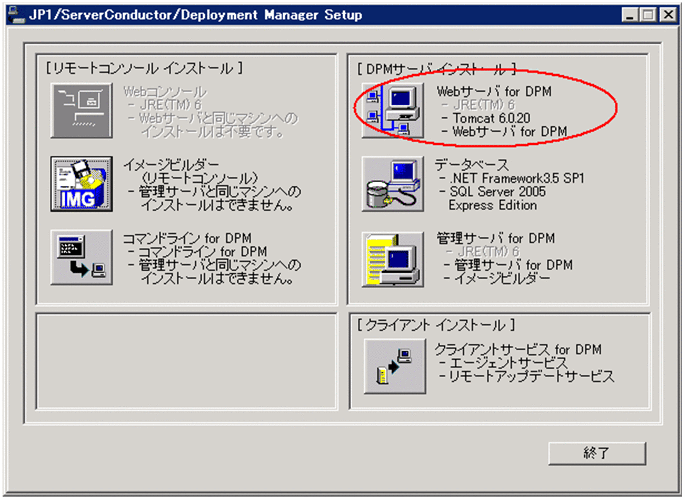Viewport: 685px width, 500px height.
Task: Click 'Webサーバ for DPM' heading text
Action: point(494,91)
